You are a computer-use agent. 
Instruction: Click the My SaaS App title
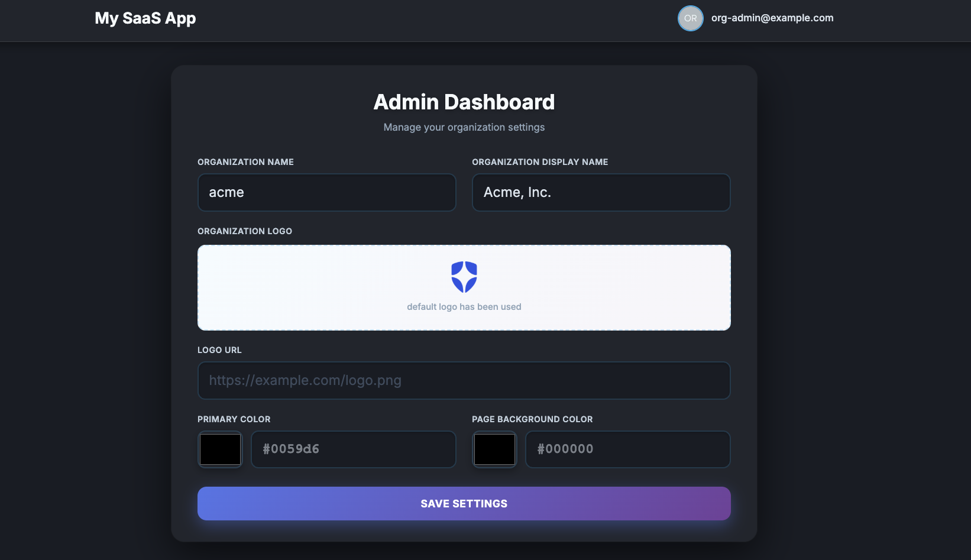point(145,18)
